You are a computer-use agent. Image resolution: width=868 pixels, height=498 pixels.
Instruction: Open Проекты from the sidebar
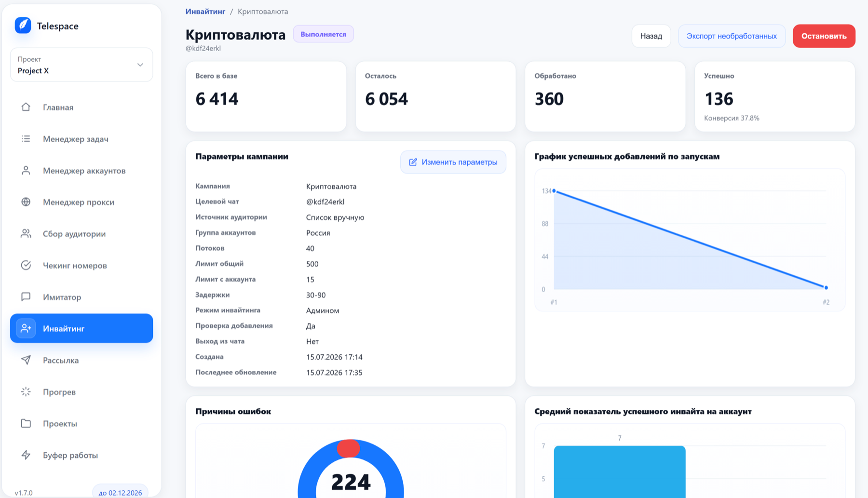[x=81, y=423]
